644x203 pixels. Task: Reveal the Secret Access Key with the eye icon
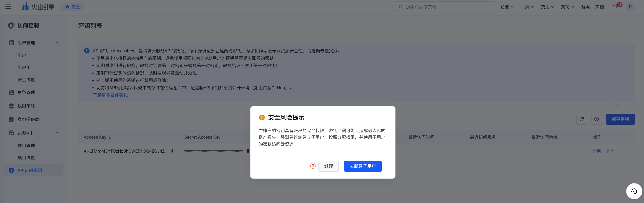[248, 151]
